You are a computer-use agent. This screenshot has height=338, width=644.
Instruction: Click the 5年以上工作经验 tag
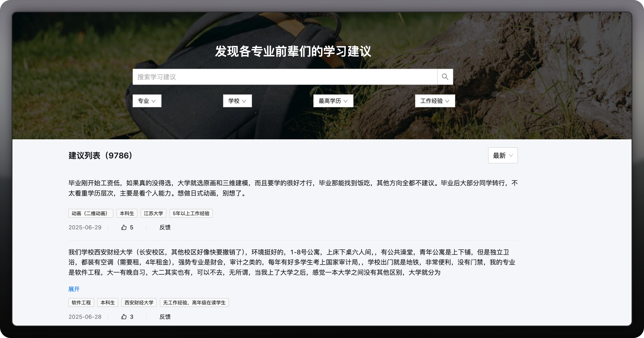pyautogui.click(x=191, y=213)
